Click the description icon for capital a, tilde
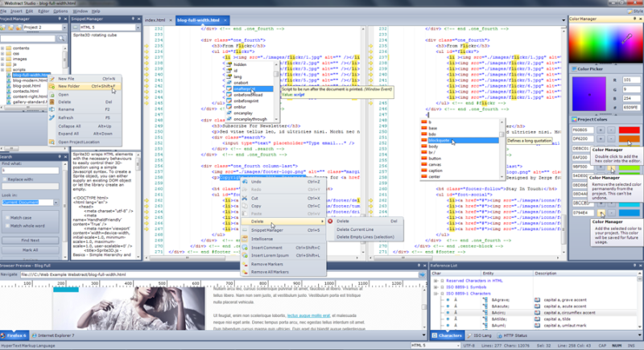Viewport: 644px width, 350px height. pos(537,319)
